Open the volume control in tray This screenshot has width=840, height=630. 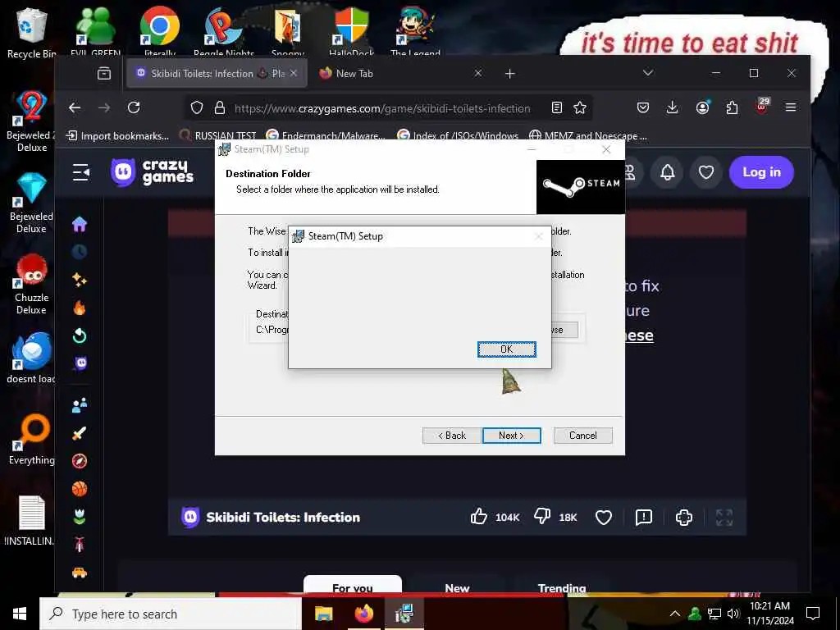click(x=733, y=614)
